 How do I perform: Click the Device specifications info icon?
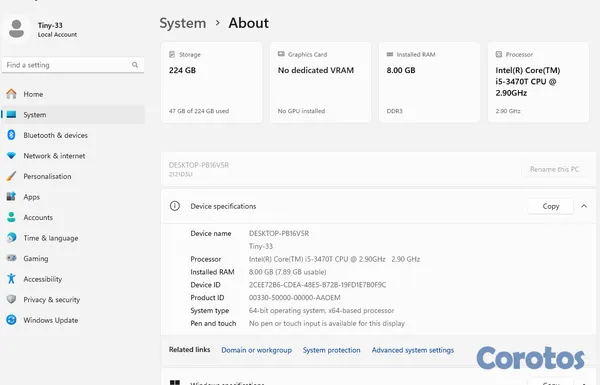click(x=175, y=206)
